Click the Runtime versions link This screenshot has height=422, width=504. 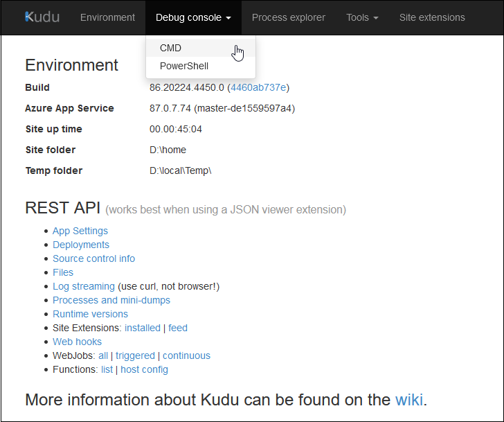click(x=90, y=314)
